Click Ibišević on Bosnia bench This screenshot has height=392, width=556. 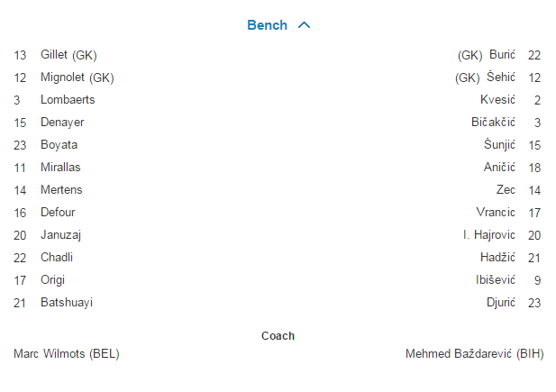pos(496,280)
